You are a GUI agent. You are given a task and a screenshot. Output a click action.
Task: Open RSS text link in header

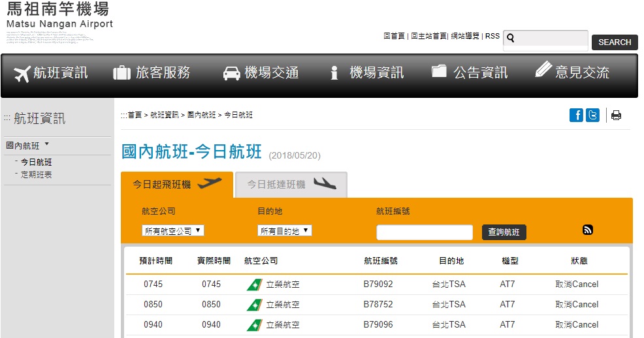pyautogui.click(x=492, y=36)
